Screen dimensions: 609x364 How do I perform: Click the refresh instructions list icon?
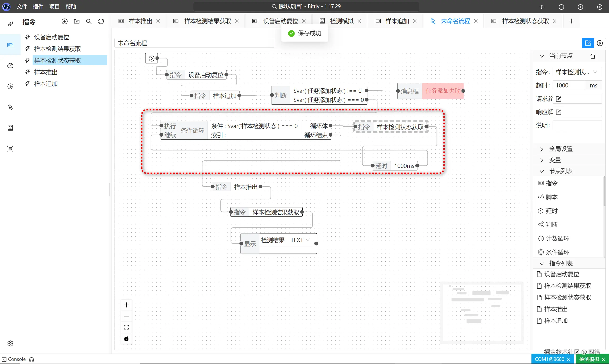[101, 22]
